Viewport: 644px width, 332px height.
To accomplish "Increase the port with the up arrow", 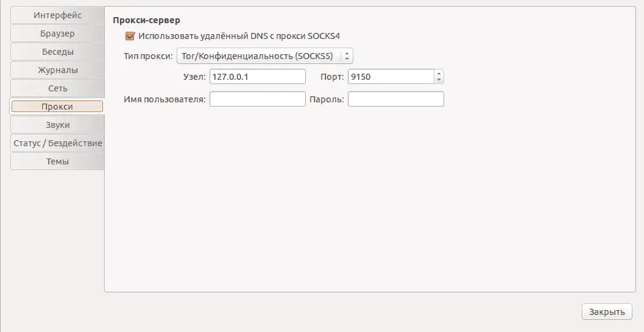I will pos(439,74).
